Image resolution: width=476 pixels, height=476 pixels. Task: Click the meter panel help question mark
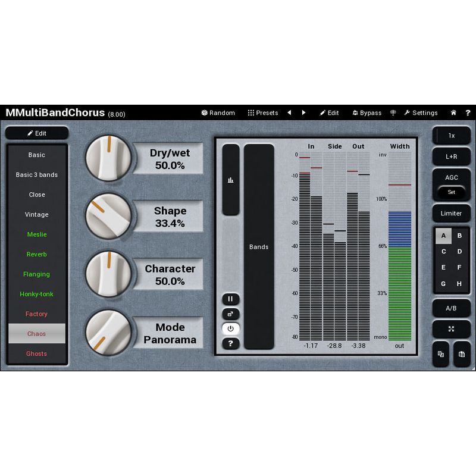click(231, 344)
